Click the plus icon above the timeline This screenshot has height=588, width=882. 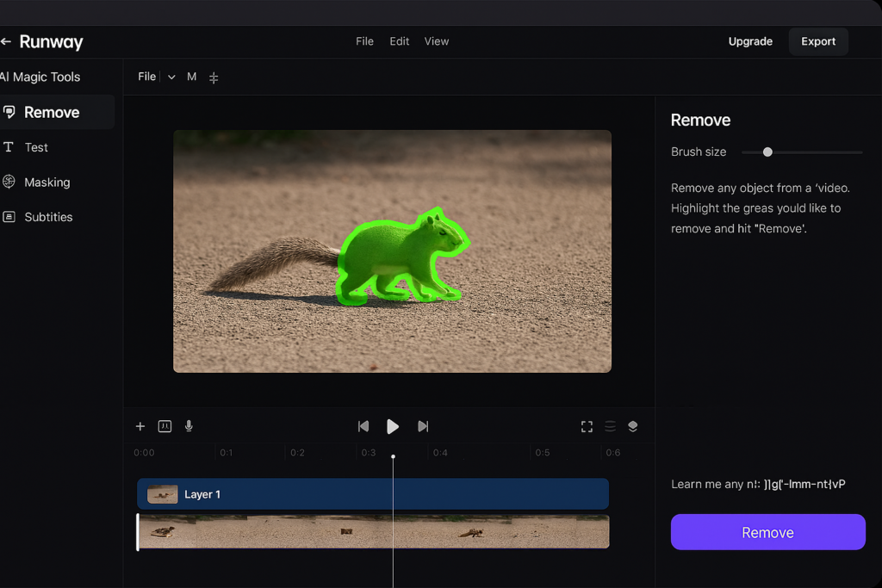coord(140,426)
